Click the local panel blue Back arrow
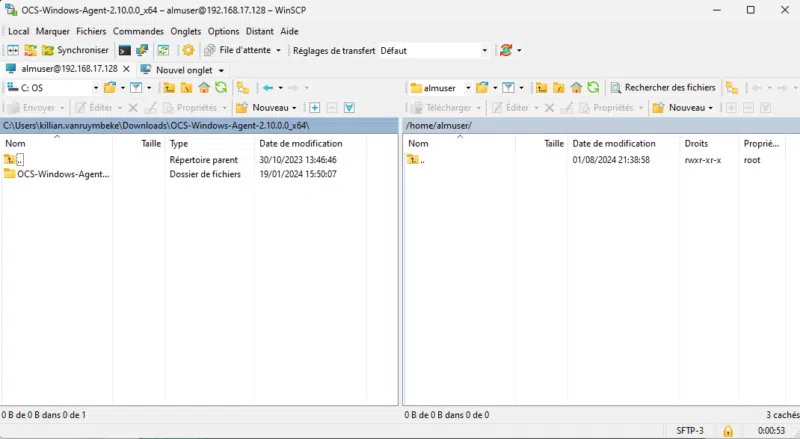Screen dimensions: 800x439 point(268,88)
